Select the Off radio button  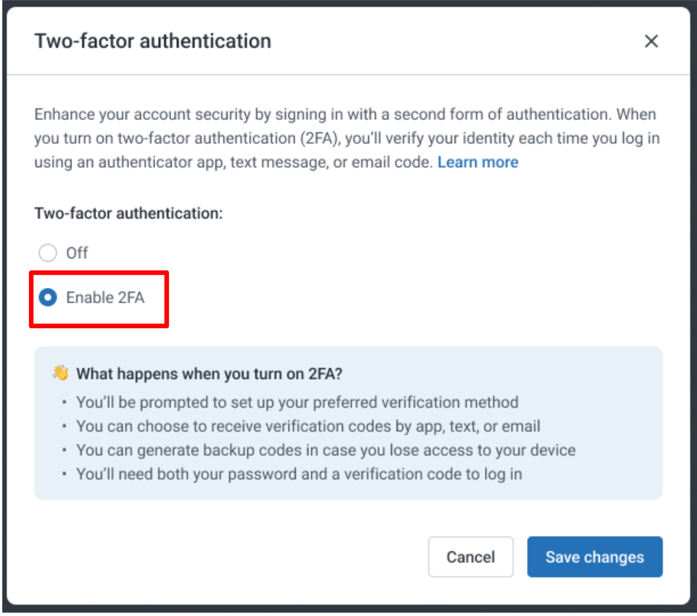coord(48,253)
